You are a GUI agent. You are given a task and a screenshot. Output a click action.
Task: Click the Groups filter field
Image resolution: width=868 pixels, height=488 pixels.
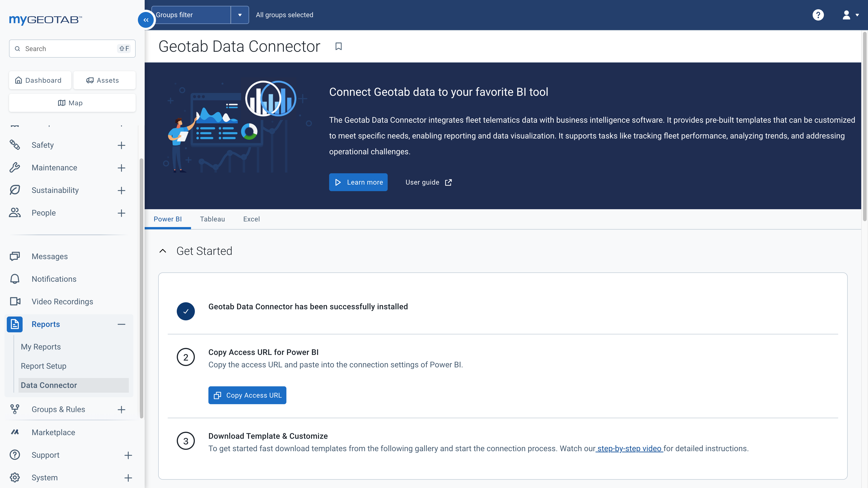[191, 15]
